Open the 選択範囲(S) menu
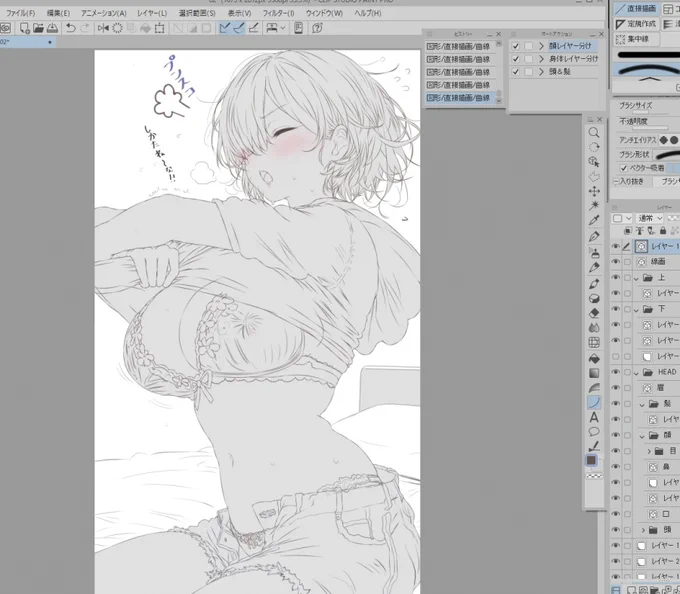 [197, 13]
